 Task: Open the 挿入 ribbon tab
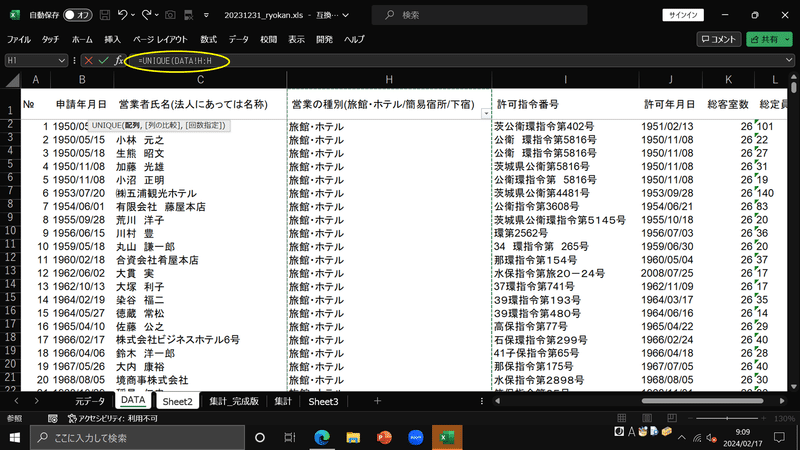click(x=112, y=39)
